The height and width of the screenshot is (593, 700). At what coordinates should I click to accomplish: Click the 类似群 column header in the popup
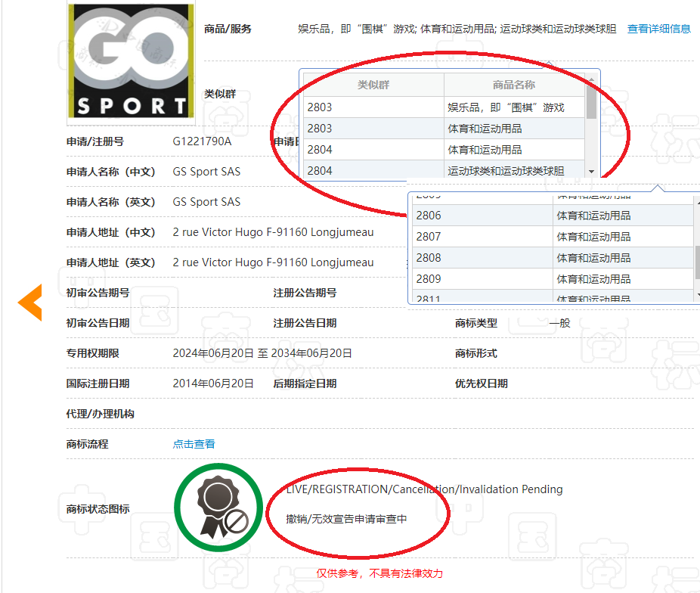point(373,85)
